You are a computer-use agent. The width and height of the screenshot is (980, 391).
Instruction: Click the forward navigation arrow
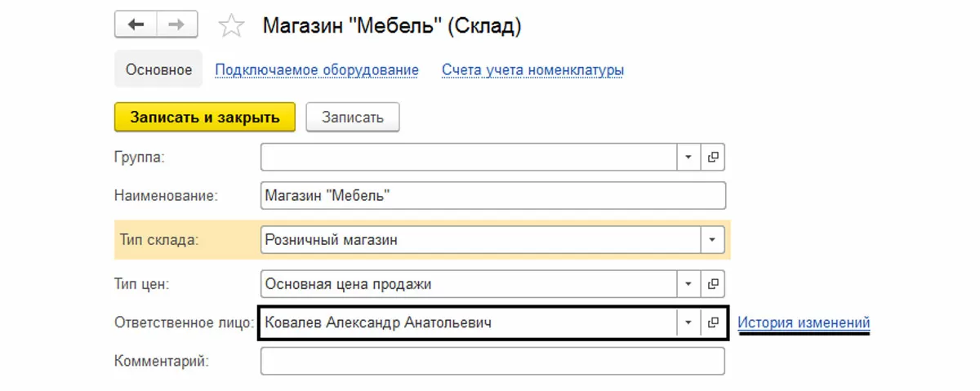[176, 26]
